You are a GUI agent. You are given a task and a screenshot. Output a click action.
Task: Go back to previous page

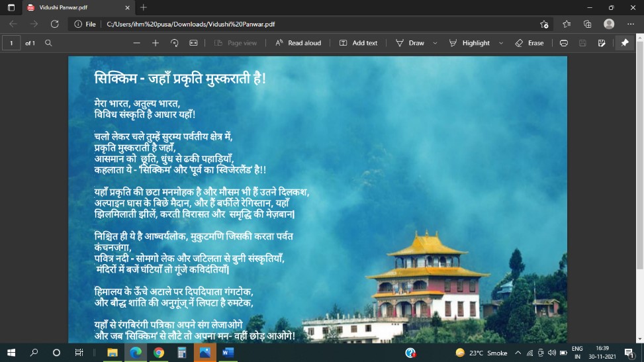pyautogui.click(x=13, y=24)
